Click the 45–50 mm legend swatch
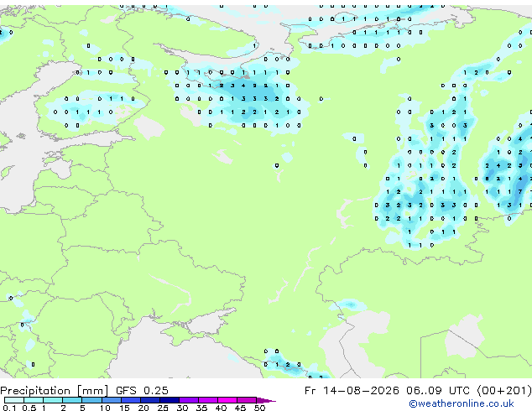Image resolution: width=532 pixels, height=411 pixels. point(247,400)
